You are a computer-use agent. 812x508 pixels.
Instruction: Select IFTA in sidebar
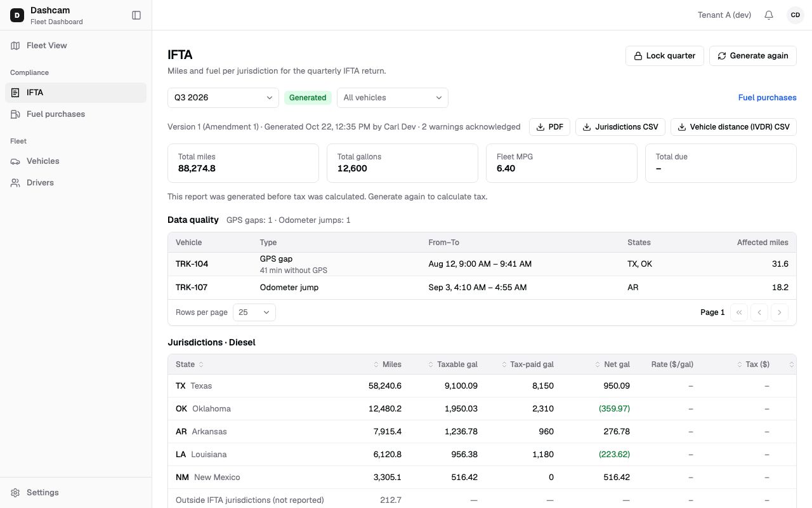tap(75, 93)
